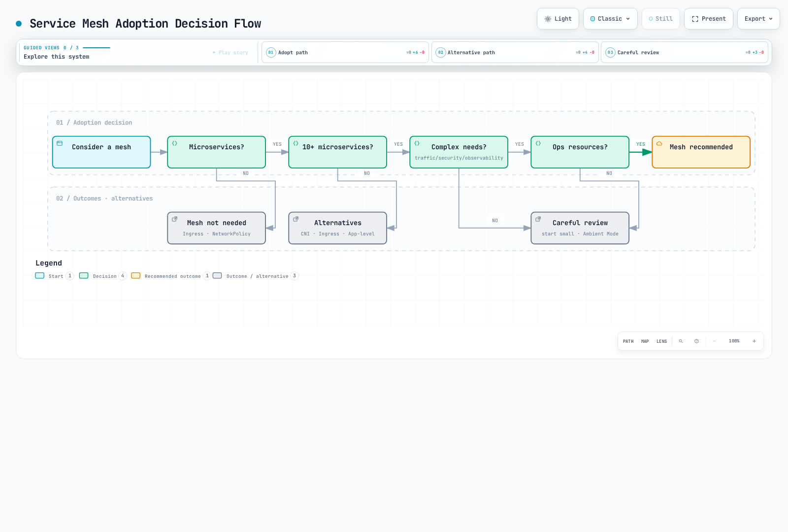Click decision icon on Microservices? node
This screenshot has height=532, width=788.
pos(174,143)
